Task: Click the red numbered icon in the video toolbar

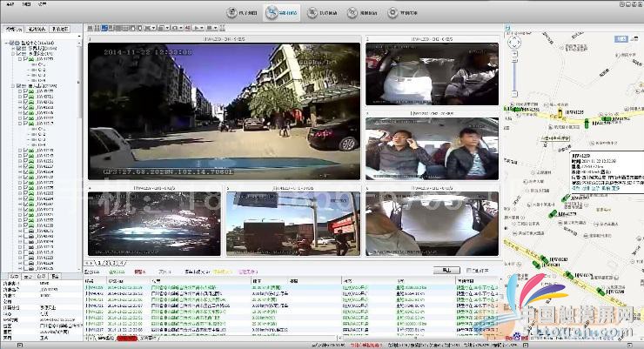Action: click(187, 28)
